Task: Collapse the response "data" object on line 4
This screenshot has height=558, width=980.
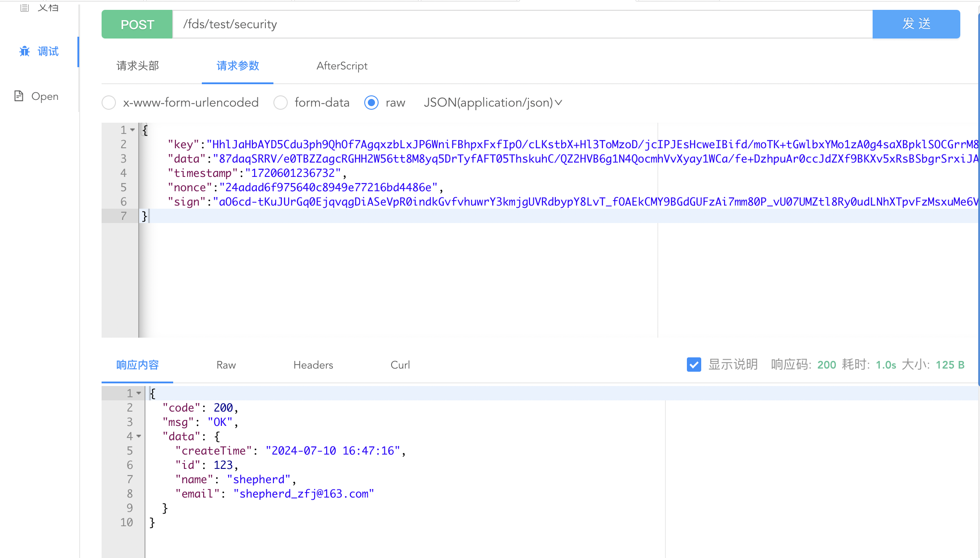Action: point(139,436)
